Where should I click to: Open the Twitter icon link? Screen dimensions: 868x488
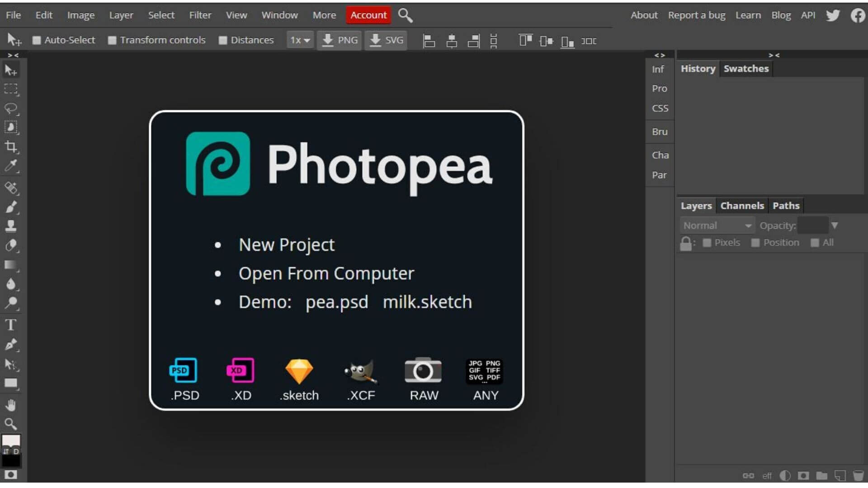(833, 15)
